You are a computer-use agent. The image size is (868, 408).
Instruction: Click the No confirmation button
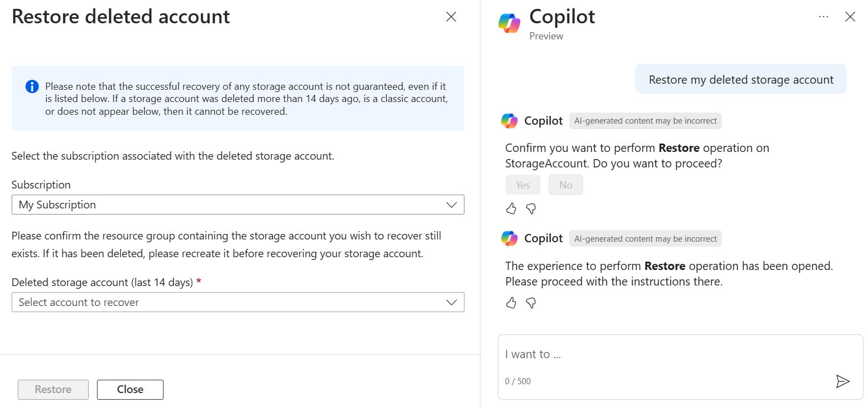coord(565,185)
